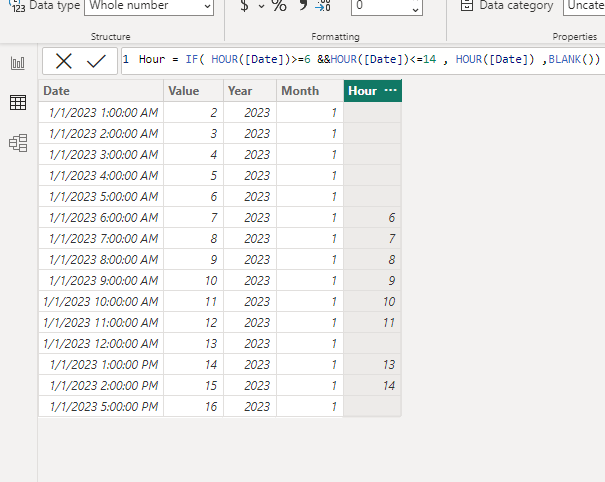The width and height of the screenshot is (605, 482).
Task: Cancel the formula with the X icon
Action: 64,61
